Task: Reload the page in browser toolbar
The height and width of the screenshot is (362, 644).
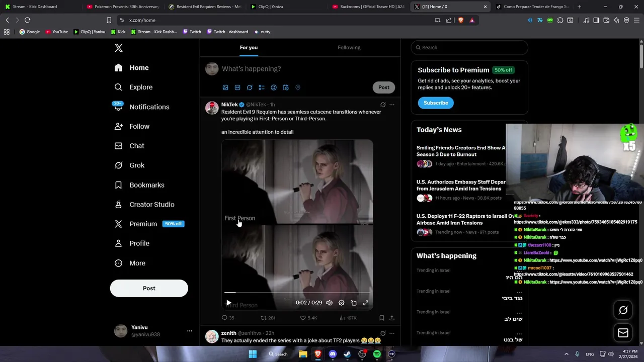Action: click(x=27, y=20)
